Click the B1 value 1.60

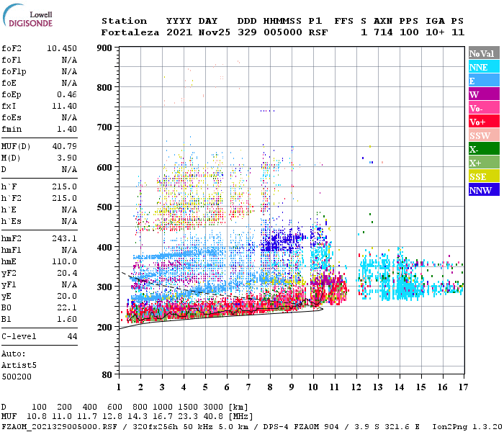click(x=67, y=319)
